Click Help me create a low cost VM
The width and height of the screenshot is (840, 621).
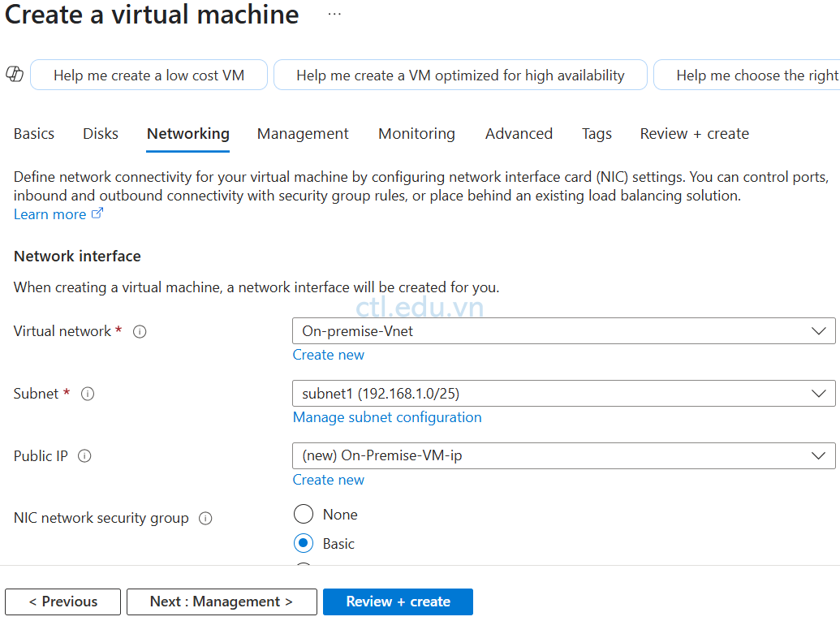[x=149, y=75]
